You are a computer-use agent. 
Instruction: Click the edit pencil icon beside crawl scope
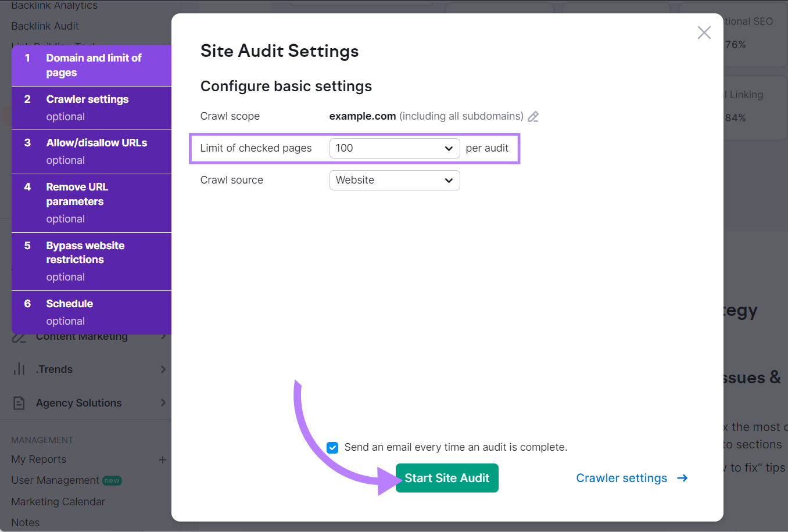(x=533, y=117)
